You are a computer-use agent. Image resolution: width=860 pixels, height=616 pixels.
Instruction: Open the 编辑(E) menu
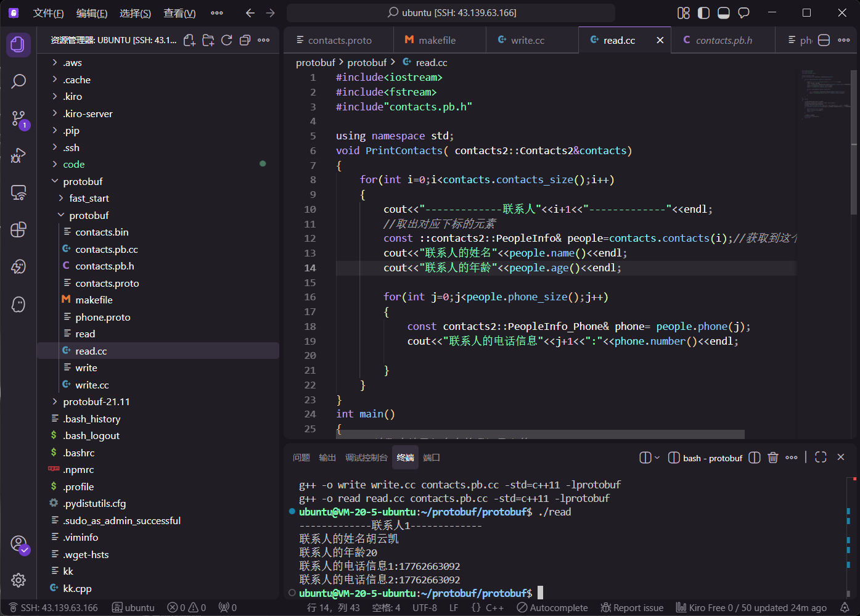(92, 13)
